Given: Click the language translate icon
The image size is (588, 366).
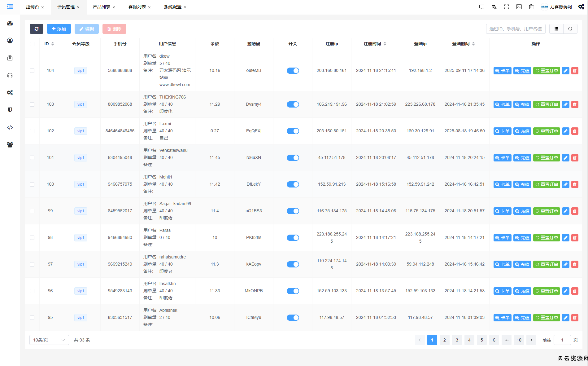Looking at the screenshot, I should pos(494,7).
